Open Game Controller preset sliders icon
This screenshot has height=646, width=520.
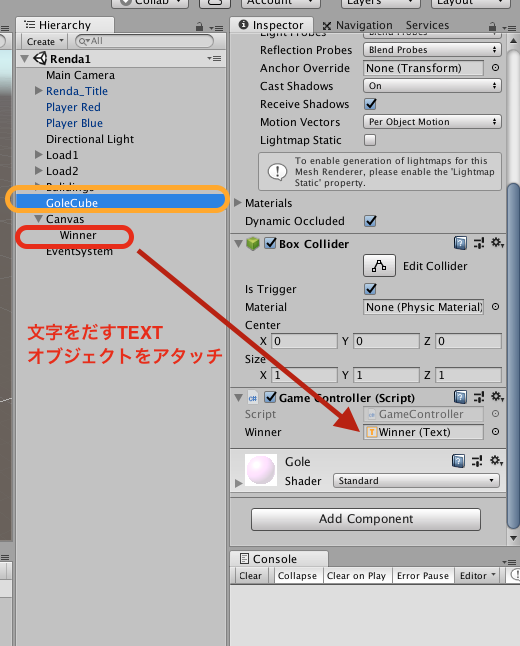coord(479,397)
